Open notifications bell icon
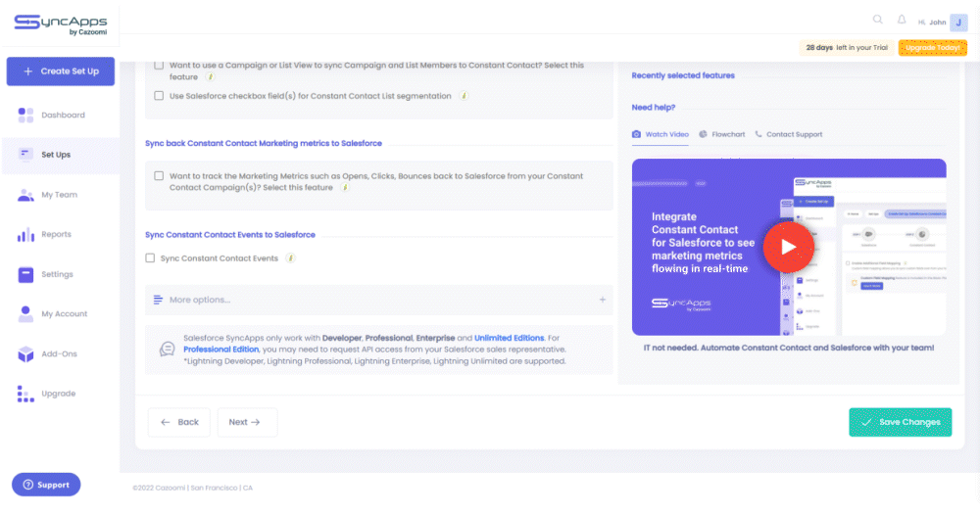The height and width of the screenshot is (514, 980). 902,20
